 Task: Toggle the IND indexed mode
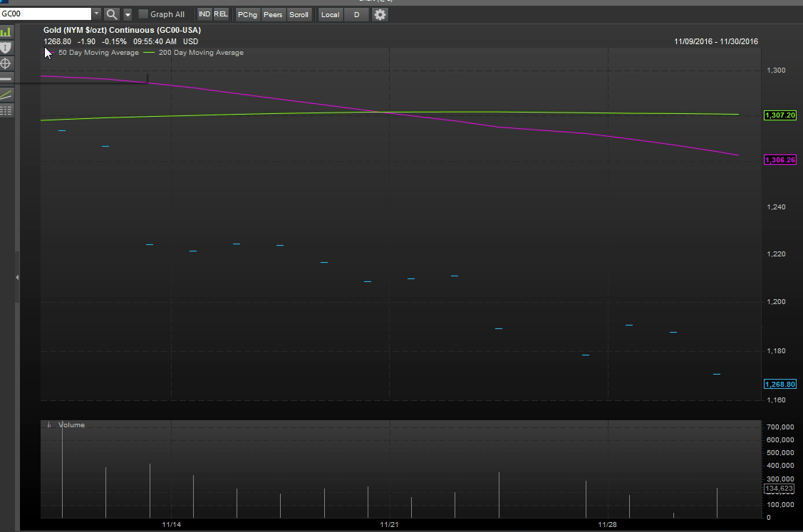[204, 14]
